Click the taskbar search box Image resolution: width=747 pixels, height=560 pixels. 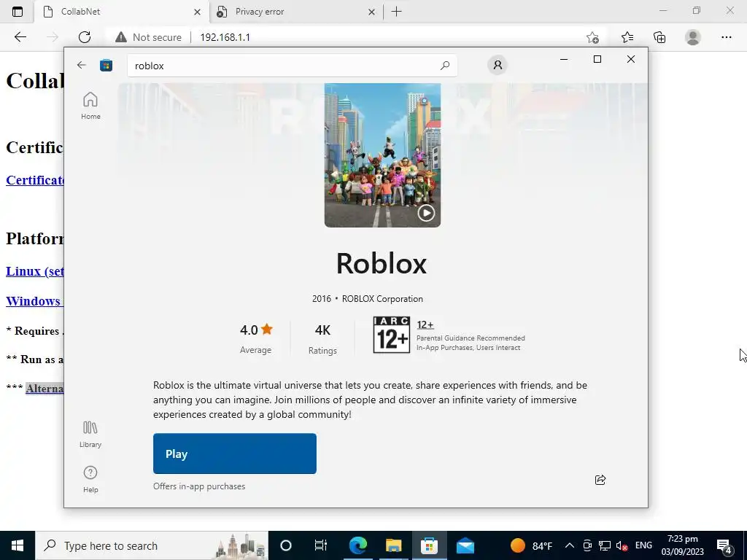coord(152,545)
